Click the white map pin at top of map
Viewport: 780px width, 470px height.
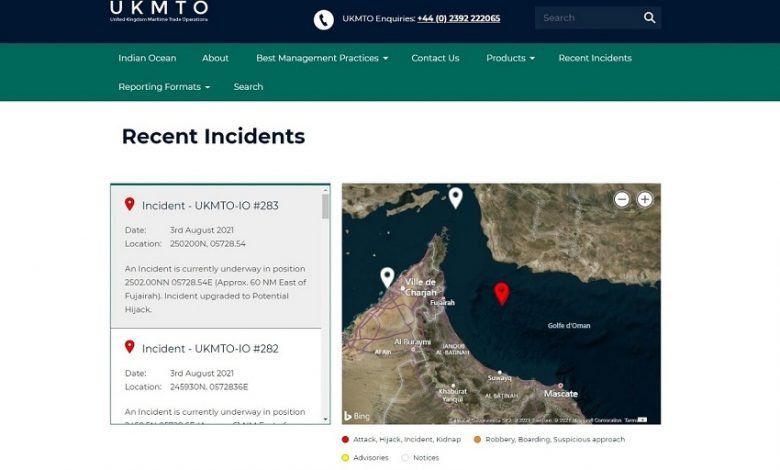click(455, 197)
